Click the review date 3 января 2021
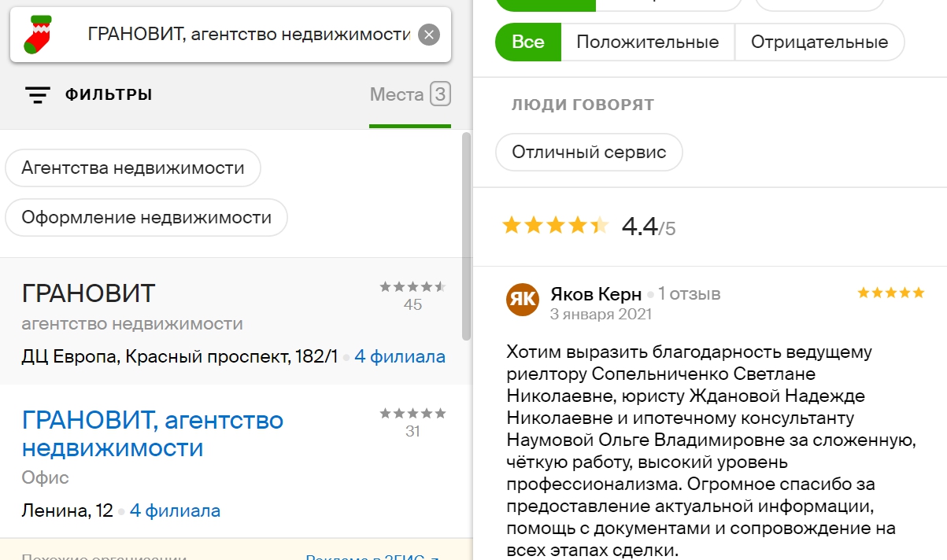This screenshot has width=947, height=560. (x=601, y=314)
